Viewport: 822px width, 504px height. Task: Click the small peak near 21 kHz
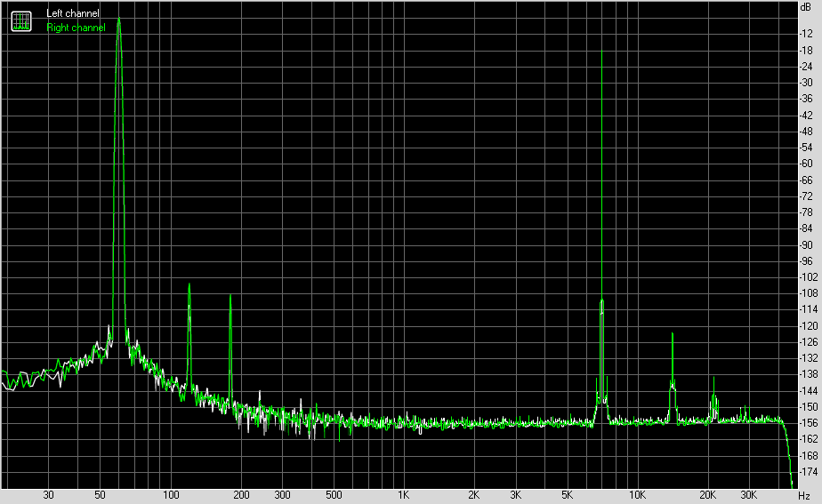(x=713, y=379)
